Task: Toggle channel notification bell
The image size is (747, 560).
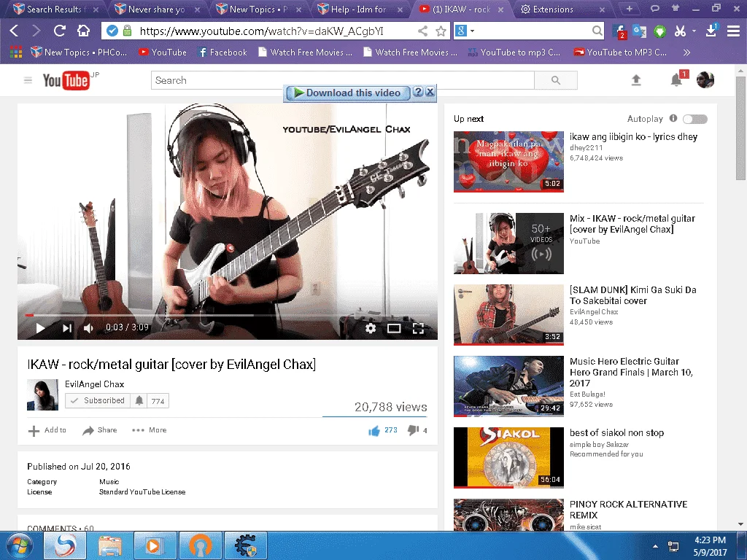Action: pos(139,400)
